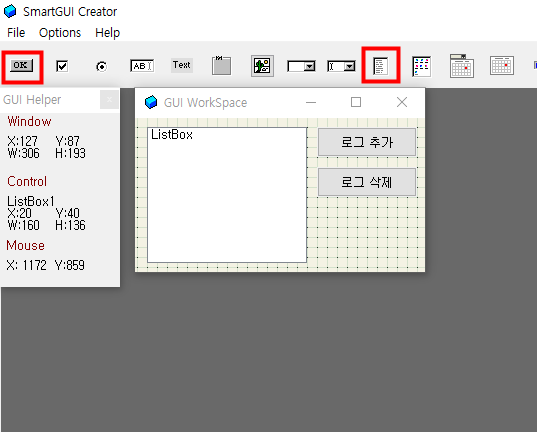Image resolution: width=537 pixels, height=432 pixels.
Task: Click the mouse Y:859 value
Action: (x=70, y=265)
